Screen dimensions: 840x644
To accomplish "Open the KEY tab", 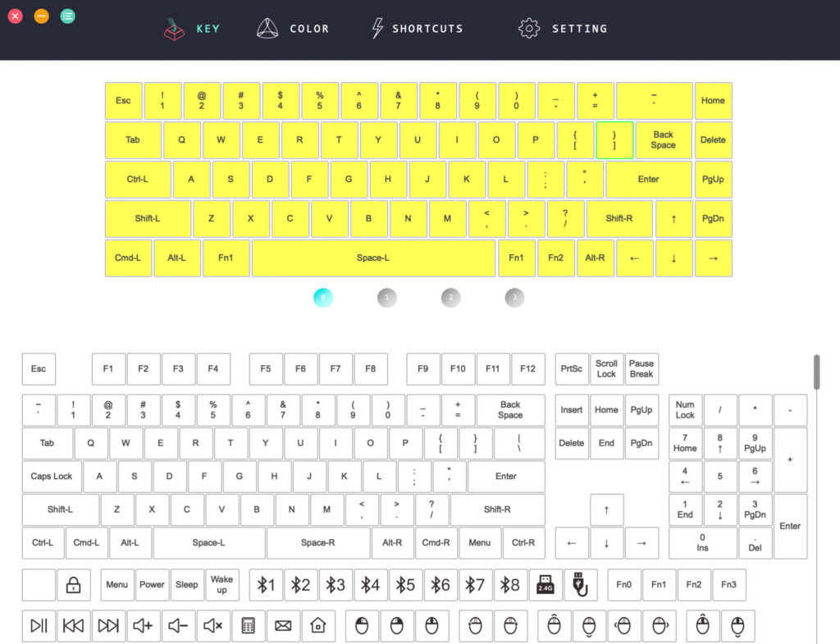I will point(192,29).
